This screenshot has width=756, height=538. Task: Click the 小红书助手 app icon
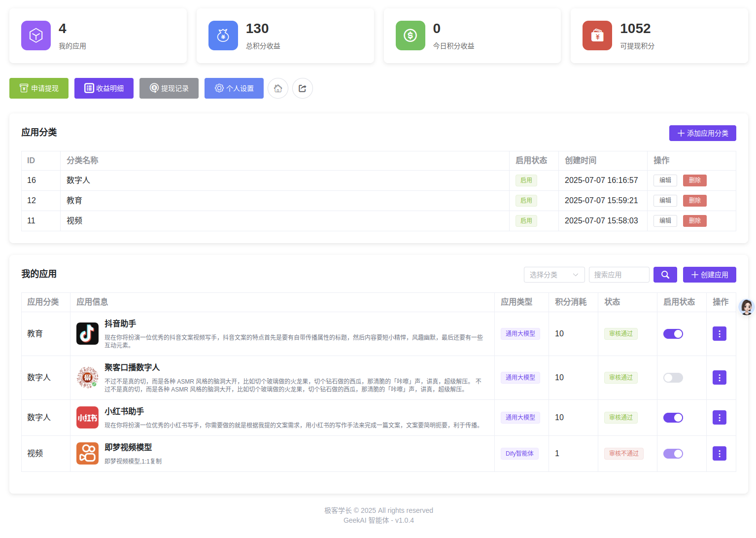coord(87,418)
